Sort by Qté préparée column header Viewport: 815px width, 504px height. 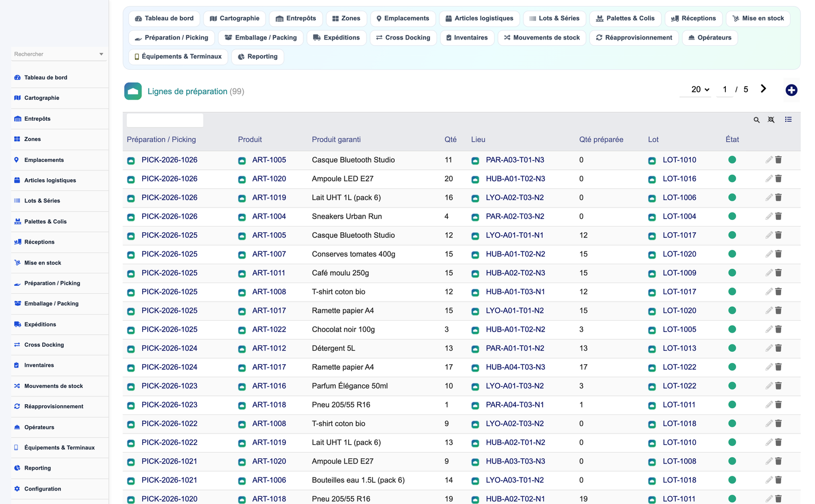(601, 140)
